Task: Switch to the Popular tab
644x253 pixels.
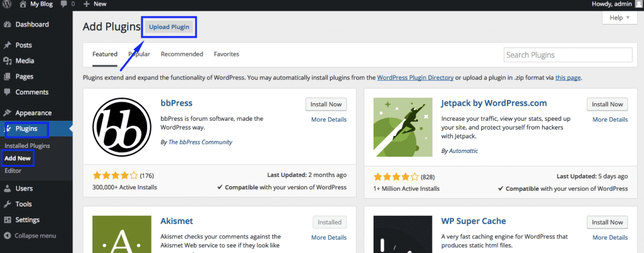Action: click(139, 54)
